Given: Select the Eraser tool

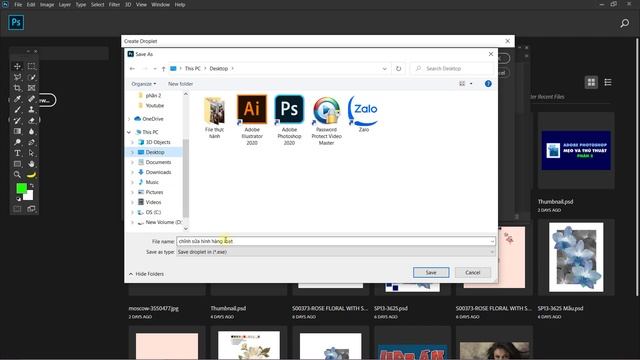Looking at the screenshot, I should 31,120.
